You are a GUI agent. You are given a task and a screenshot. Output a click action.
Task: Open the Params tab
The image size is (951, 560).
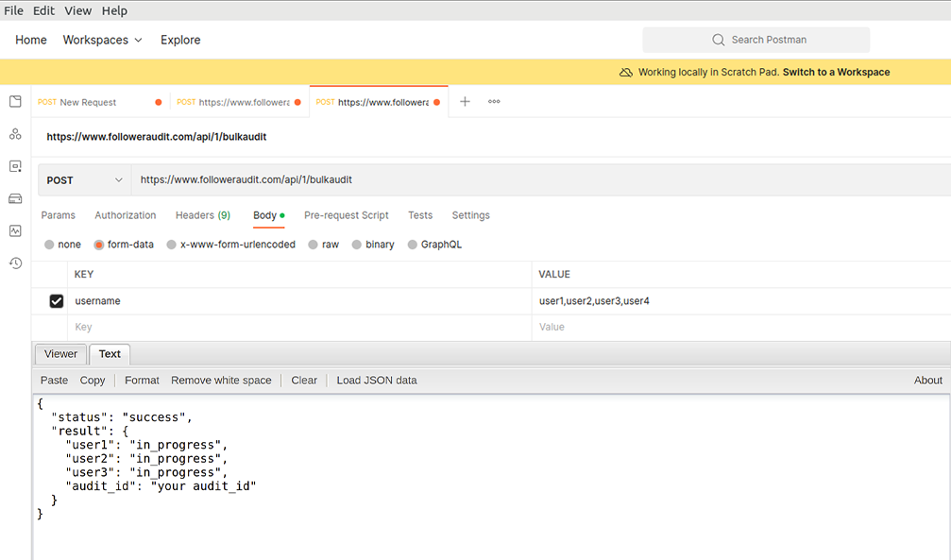(59, 215)
